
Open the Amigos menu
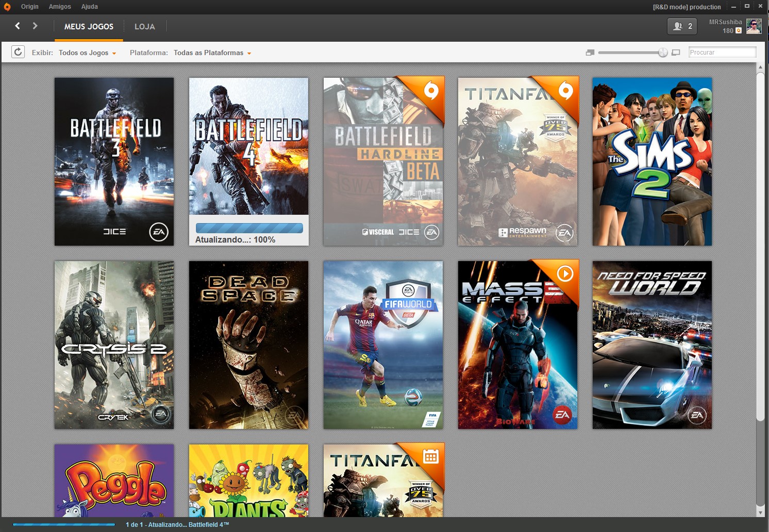click(60, 7)
